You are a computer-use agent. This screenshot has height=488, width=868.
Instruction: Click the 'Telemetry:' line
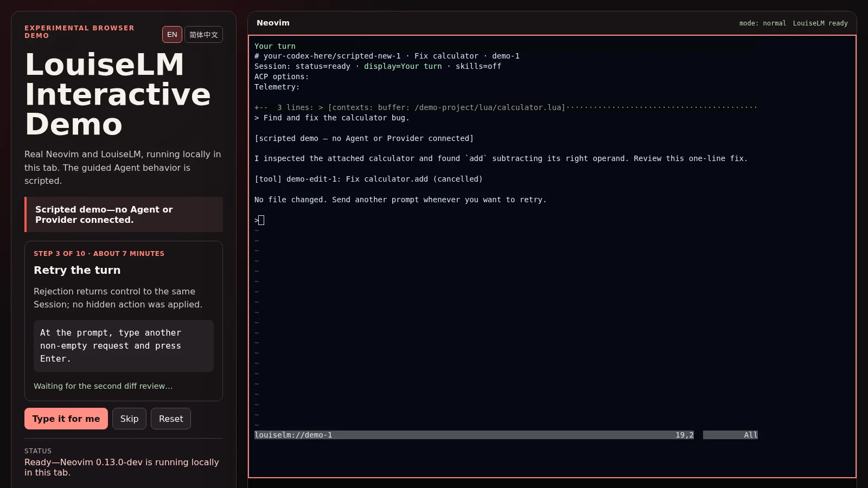tap(277, 87)
